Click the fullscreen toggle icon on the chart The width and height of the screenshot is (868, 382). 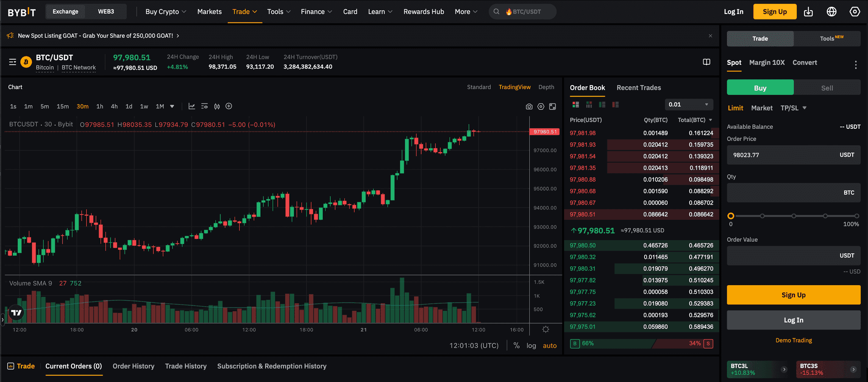pyautogui.click(x=552, y=106)
